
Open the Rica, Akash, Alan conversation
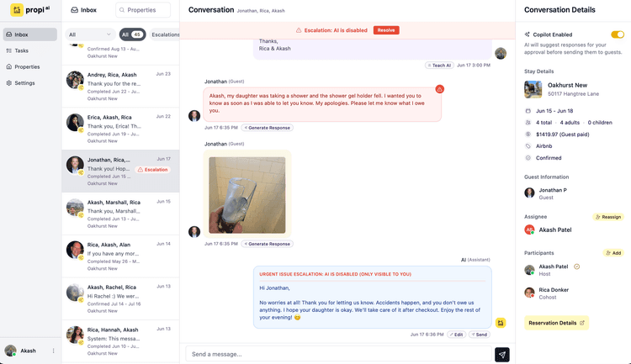(x=120, y=256)
